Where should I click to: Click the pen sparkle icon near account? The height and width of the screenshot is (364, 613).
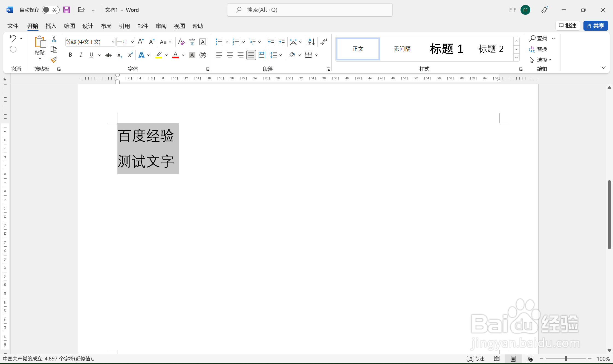(x=545, y=10)
